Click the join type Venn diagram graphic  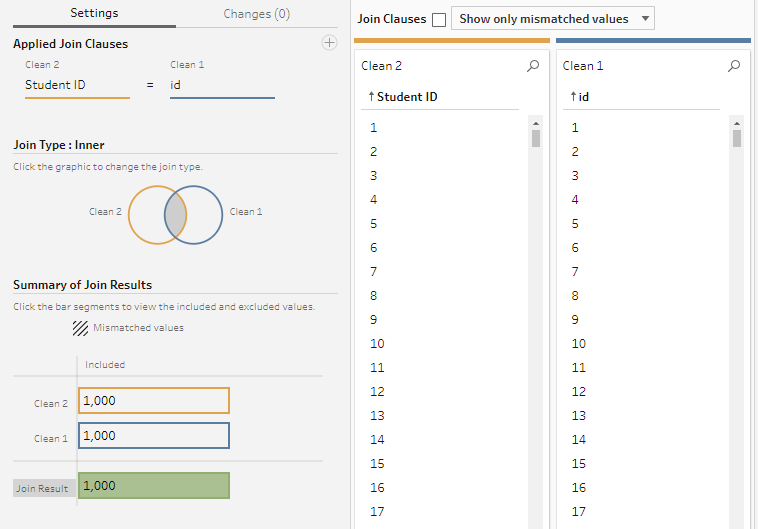pyautogui.click(x=175, y=215)
